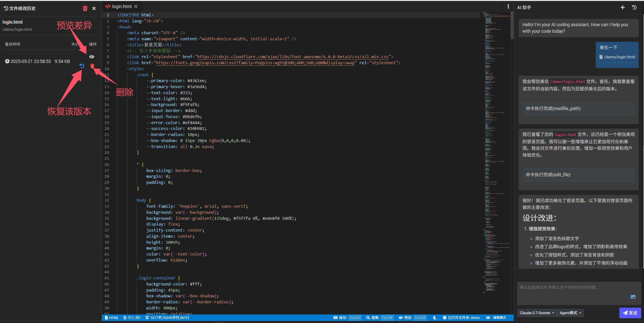Viewport: 644px width, 323px height.
Task: Clear all file history with the header trash icon
Action: (85, 8)
